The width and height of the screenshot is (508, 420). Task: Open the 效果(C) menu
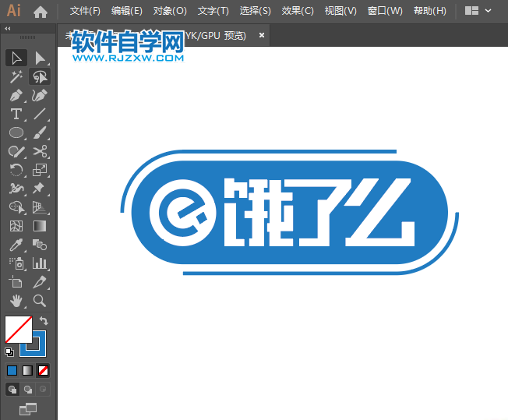pyautogui.click(x=298, y=12)
